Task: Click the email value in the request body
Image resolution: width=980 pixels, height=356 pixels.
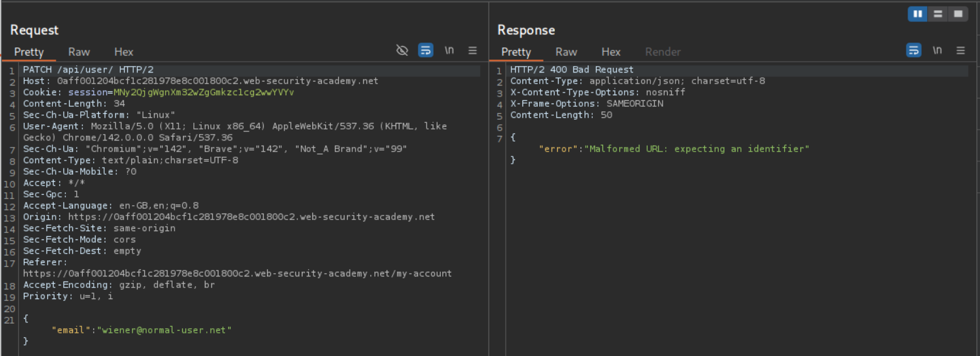Action: coord(164,330)
